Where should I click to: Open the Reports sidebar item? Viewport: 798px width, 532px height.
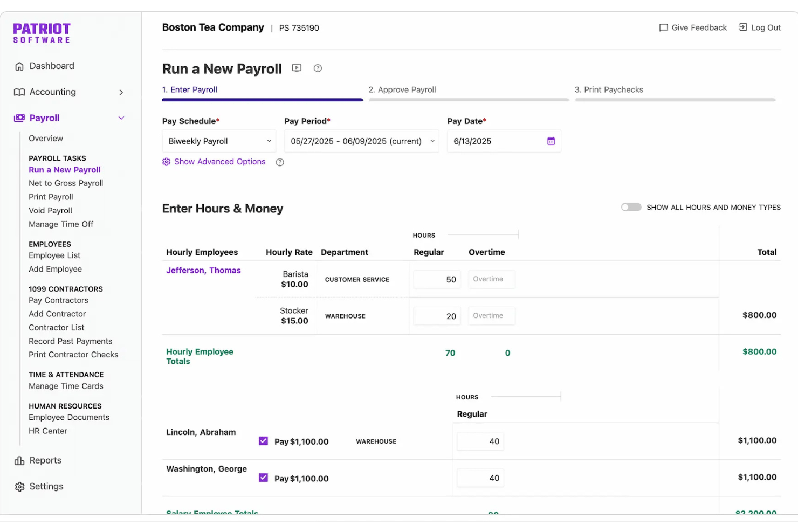(45, 460)
